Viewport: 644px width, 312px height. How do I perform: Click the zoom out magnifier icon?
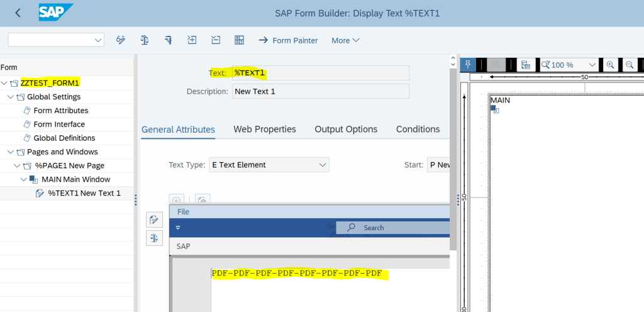tap(629, 65)
